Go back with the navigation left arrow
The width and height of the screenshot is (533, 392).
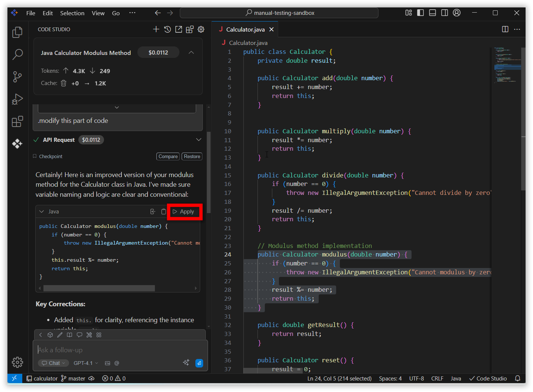coord(158,13)
